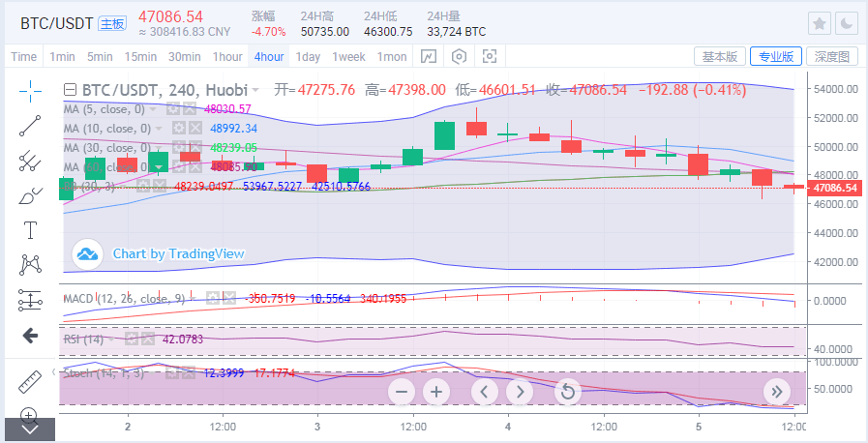Remove the MA (60, close, 0) indicator
Screen dimensions: 868x443
[195, 166]
